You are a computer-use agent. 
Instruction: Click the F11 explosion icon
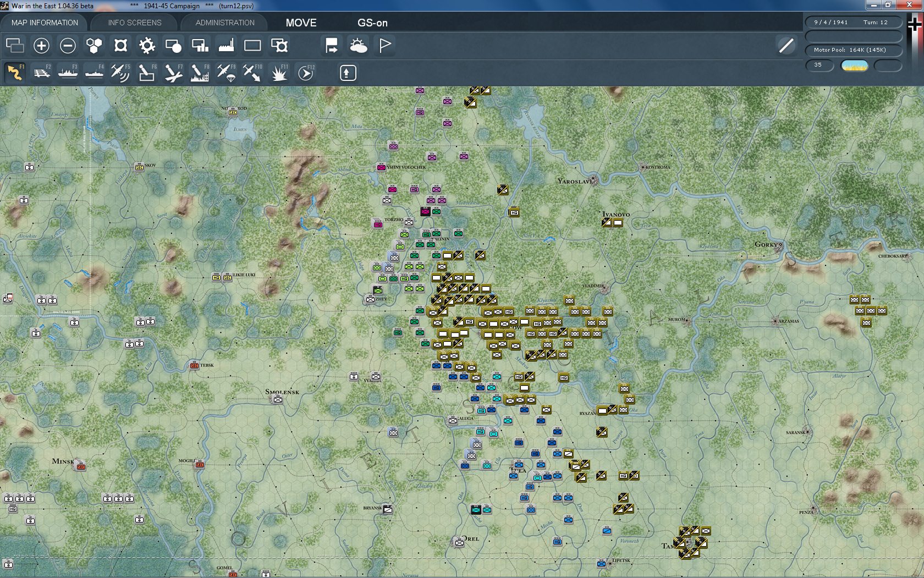pos(279,73)
